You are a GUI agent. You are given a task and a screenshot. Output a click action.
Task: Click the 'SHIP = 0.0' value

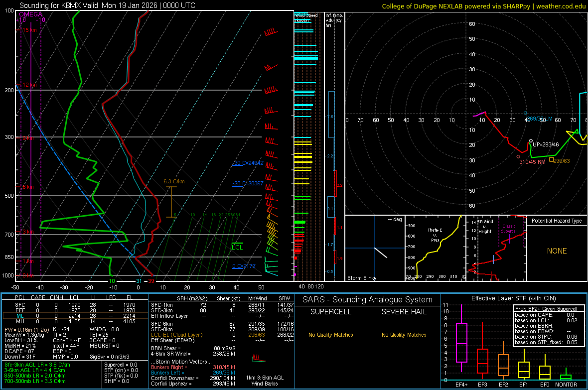[117, 381]
